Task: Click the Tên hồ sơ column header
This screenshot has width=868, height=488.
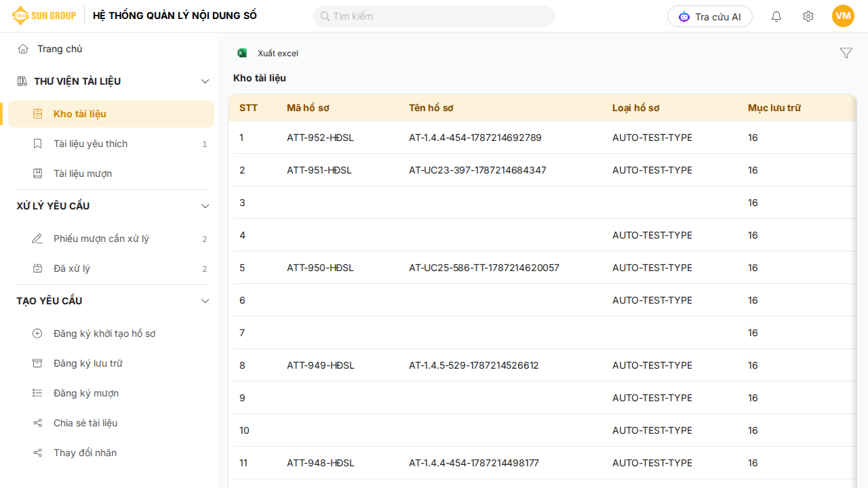Action: [x=431, y=108]
